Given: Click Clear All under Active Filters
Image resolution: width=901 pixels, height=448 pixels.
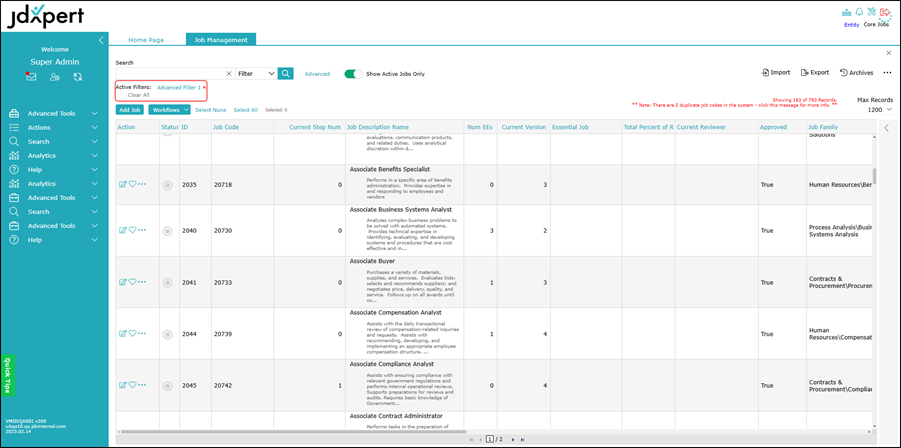Looking at the screenshot, I should [138, 95].
